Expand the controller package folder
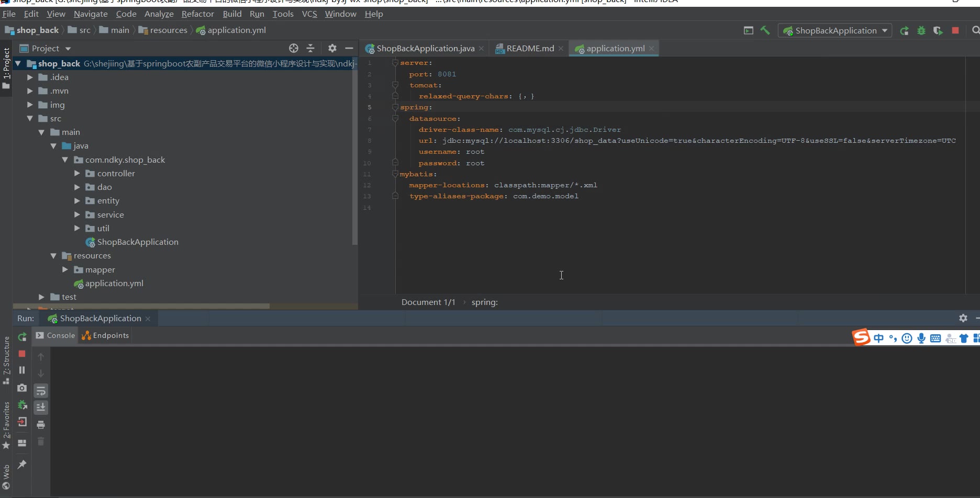This screenshot has height=498, width=980. pos(77,173)
